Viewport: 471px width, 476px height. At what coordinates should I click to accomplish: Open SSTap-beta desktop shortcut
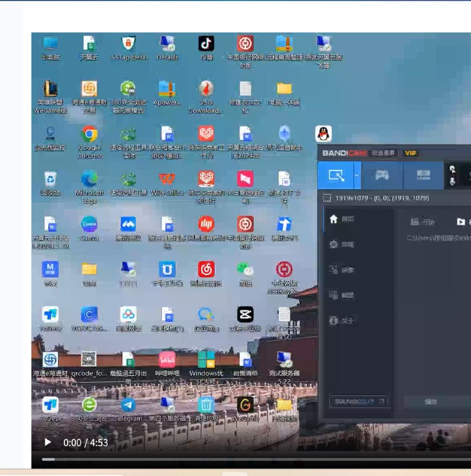point(128,49)
